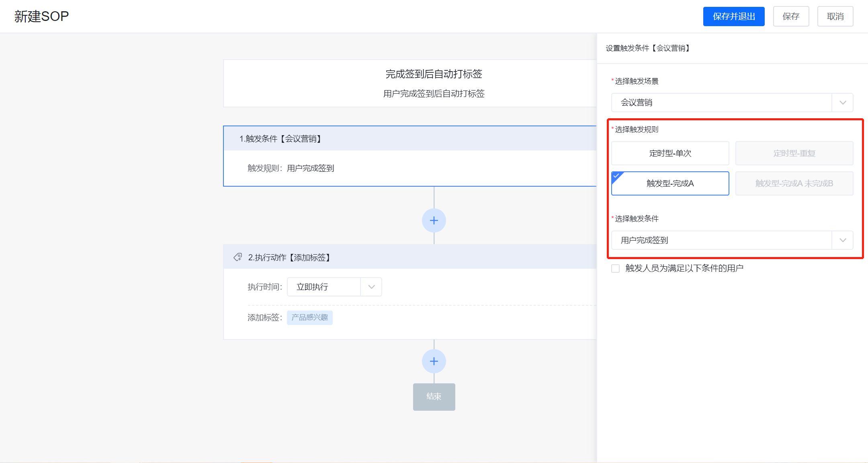868x463 pixels.
Task: Click the 选择触发规则 label
Action: click(637, 130)
